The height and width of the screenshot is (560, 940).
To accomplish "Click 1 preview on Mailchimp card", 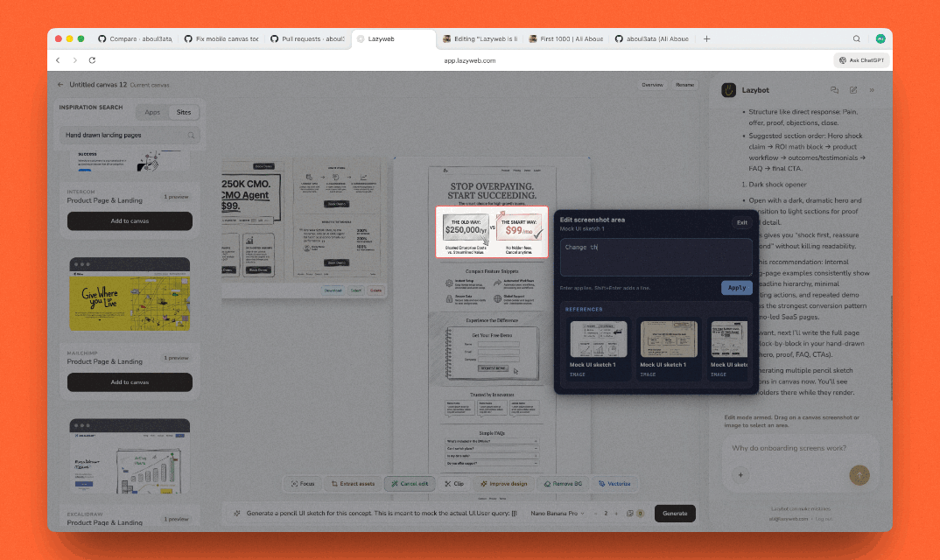I will click(176, 358).
